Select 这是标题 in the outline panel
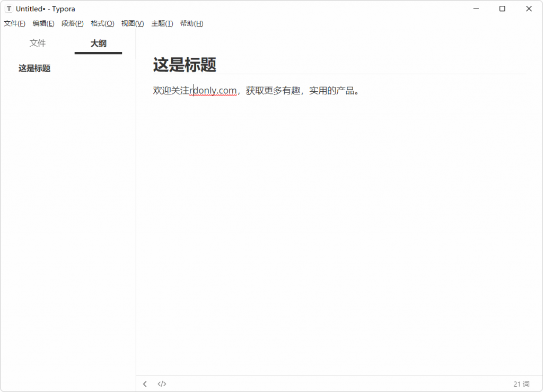This screenshot has width=543, height=392. click(34, 68)
